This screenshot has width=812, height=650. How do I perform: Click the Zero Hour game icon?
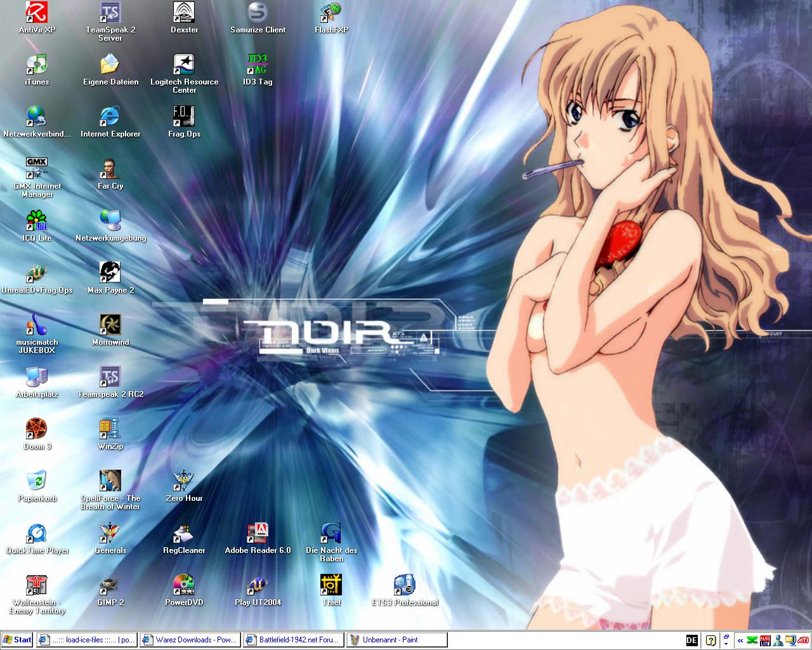tap(184, 486)
